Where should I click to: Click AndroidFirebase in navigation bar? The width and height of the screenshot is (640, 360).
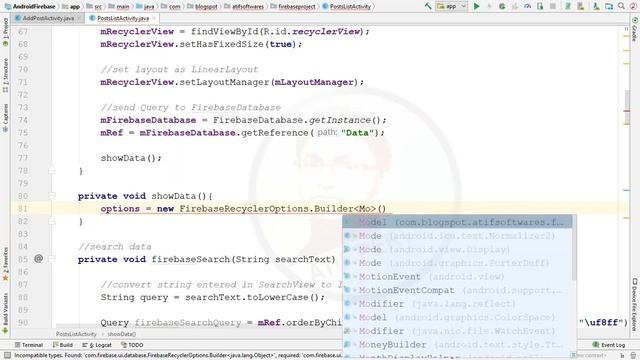[x=30, y=7]
